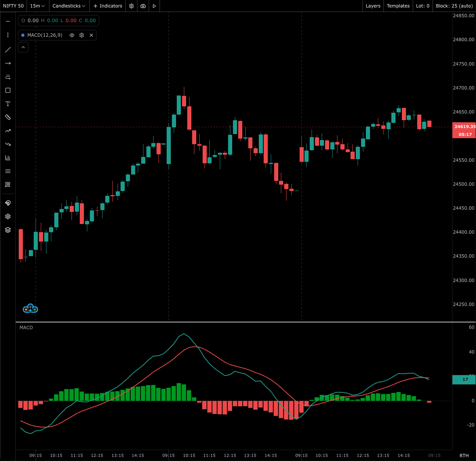Open the stacked layers icon in sidebar
The width and height of the screenshot is (476, 461).
(8, 230)
